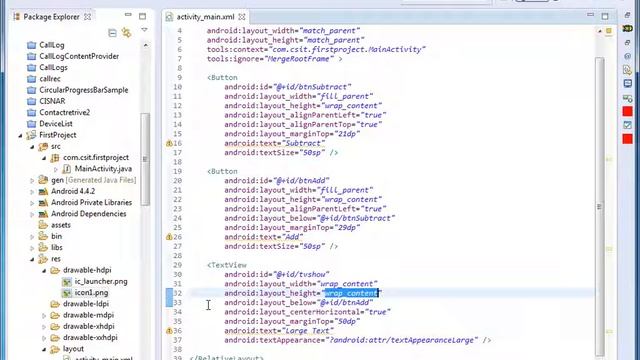The image size is (640, 360).
Task: Expand the Android 4.4.2 library node
Action: pyautogui.click(x=32, y=191)
